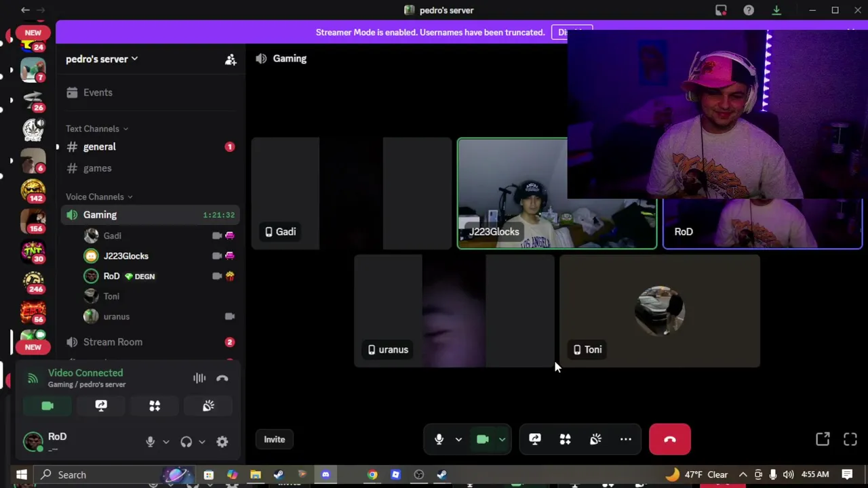
Task: Select the Gaming voice channel
Action: click(149, 215)
